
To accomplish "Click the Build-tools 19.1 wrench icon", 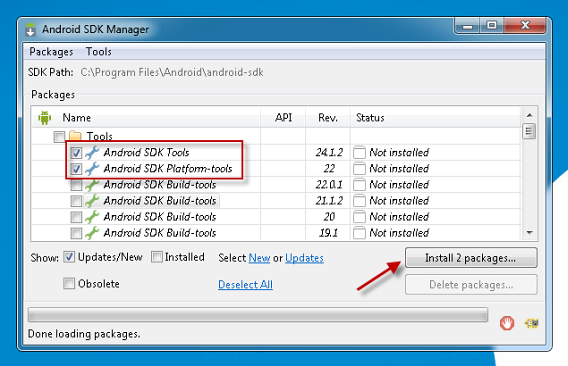I will (x=92, y=233).
